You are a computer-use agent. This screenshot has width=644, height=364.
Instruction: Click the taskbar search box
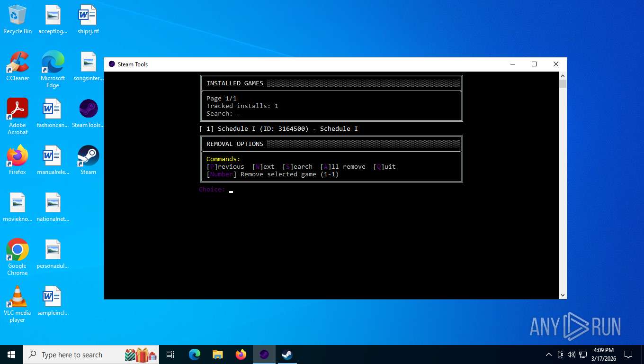[91, 355]
